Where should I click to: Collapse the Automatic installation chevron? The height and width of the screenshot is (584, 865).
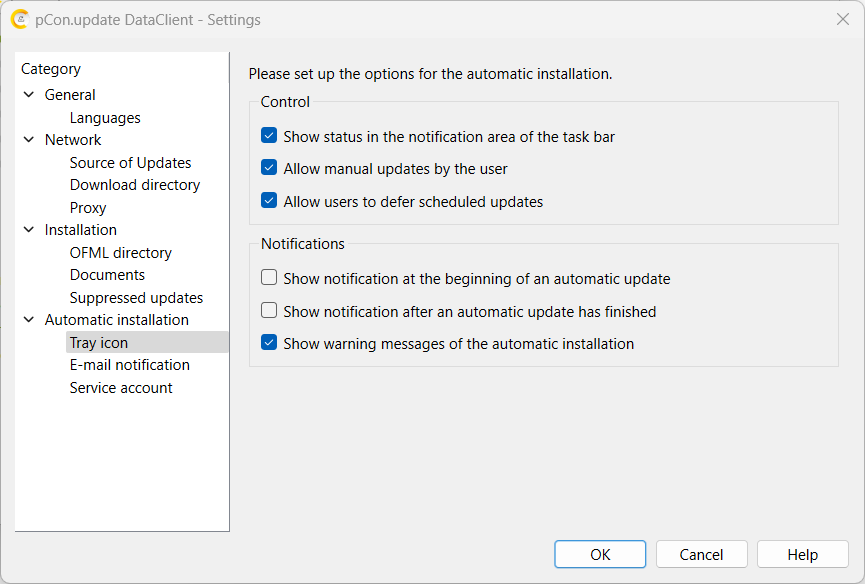(x=29, y=320)
